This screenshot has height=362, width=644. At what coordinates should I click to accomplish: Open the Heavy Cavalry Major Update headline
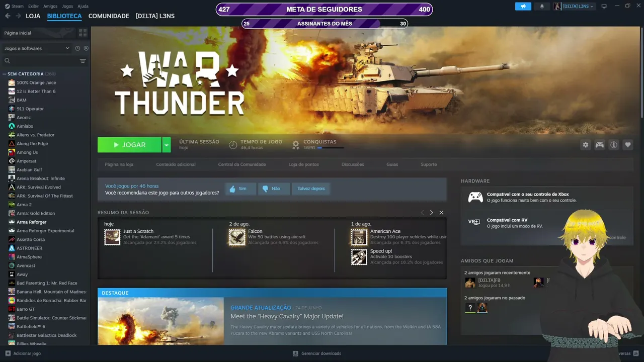(287, 316)
